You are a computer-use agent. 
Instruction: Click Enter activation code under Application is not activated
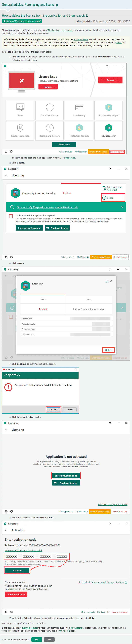(x=66, y=476)
